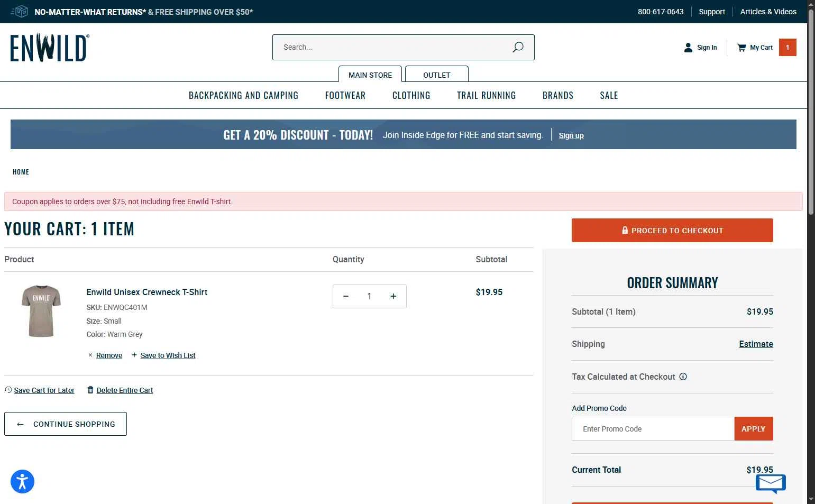
Task: Click the T-shirt product thumbnail
Action: click(41, 311)
